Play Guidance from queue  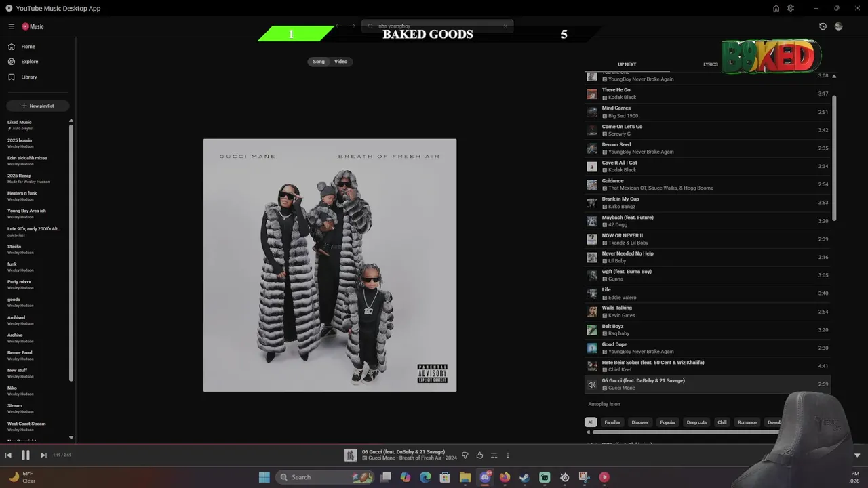pos(707,184)
